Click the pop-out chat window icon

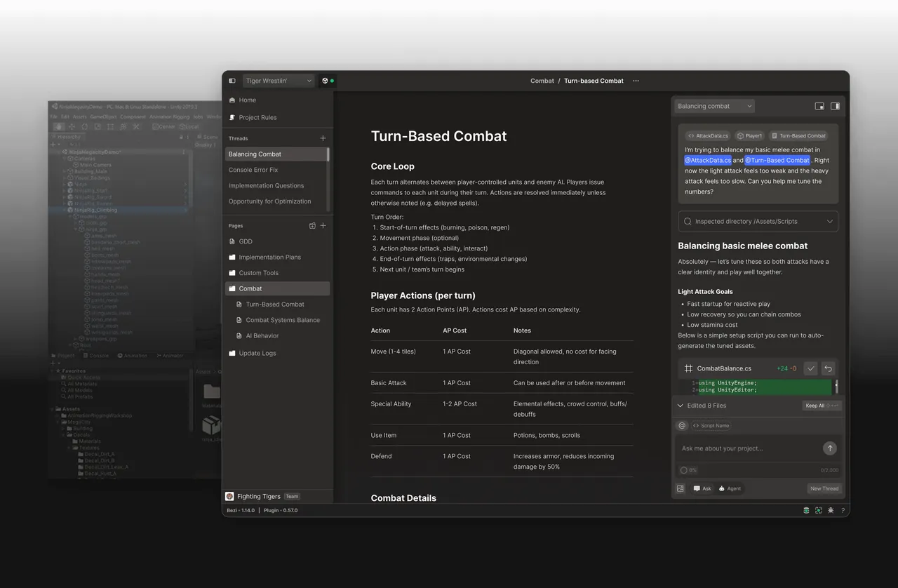(819, 106)
